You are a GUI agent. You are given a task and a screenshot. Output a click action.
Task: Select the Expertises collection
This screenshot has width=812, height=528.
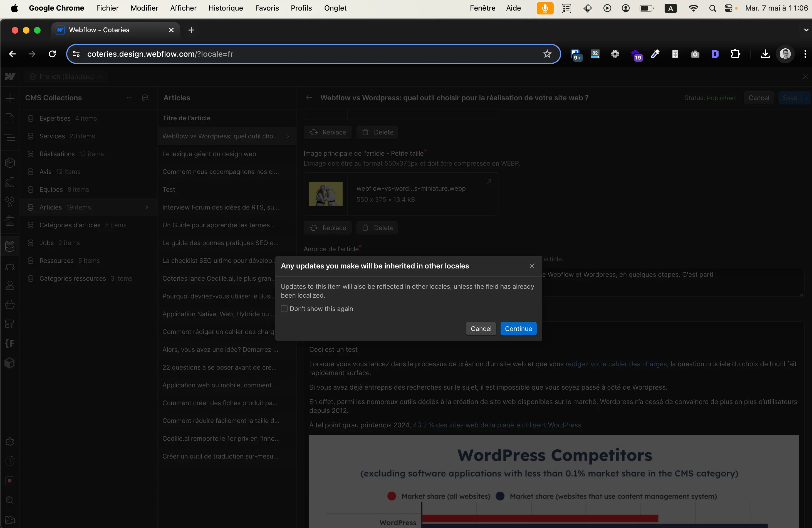[88, 118]
